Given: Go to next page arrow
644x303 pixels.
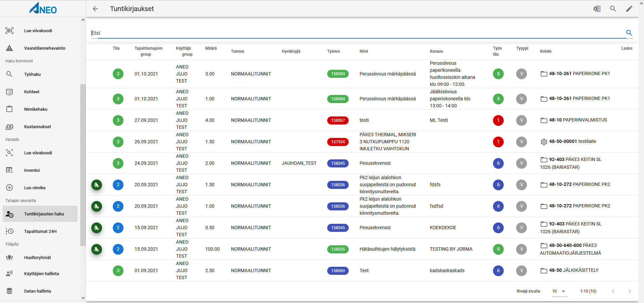Looking at the screenshot, I should [630, 291].
